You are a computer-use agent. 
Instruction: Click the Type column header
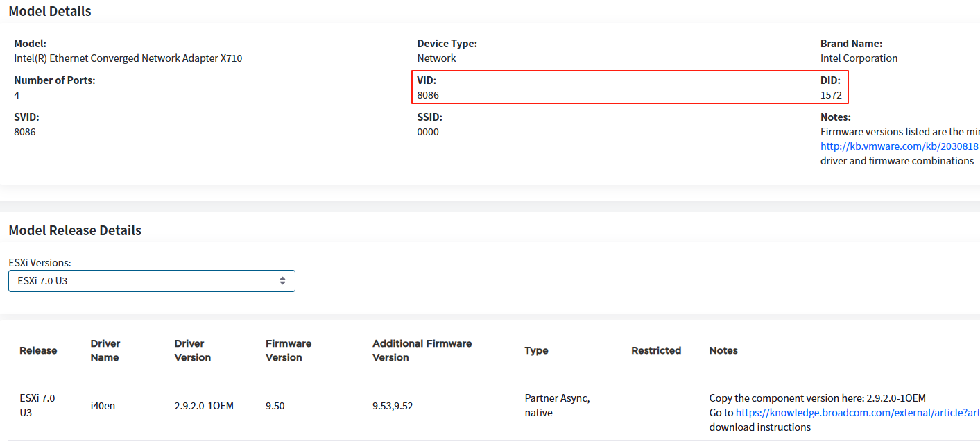536,350
